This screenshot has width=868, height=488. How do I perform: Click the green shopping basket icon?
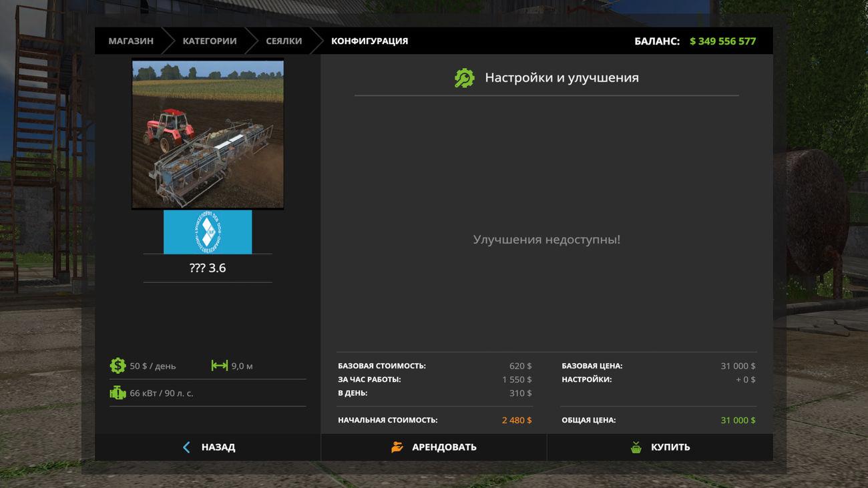636,447
